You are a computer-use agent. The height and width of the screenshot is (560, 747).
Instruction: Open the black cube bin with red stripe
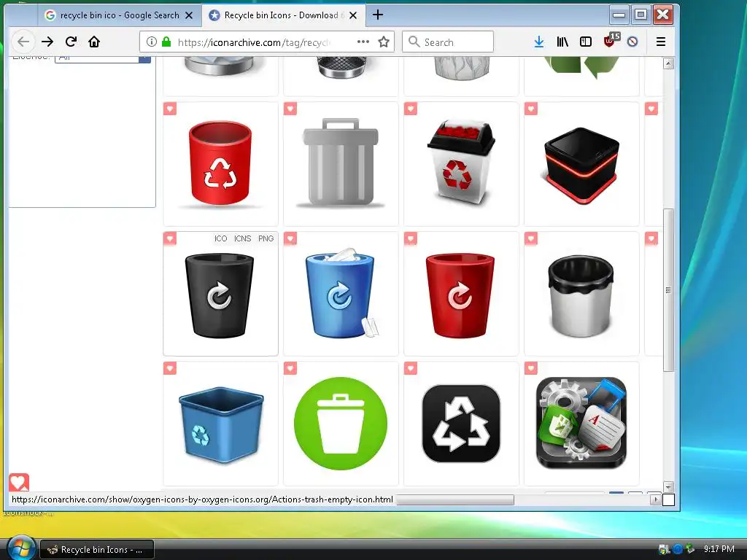(x=581, y=165)
